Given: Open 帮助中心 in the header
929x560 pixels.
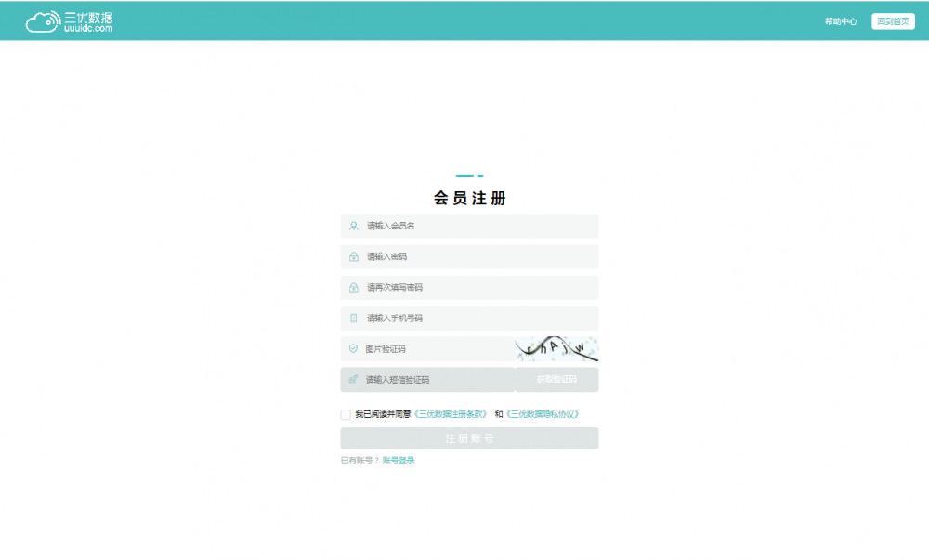Looking at the screenshot, I should click(840, 21).
